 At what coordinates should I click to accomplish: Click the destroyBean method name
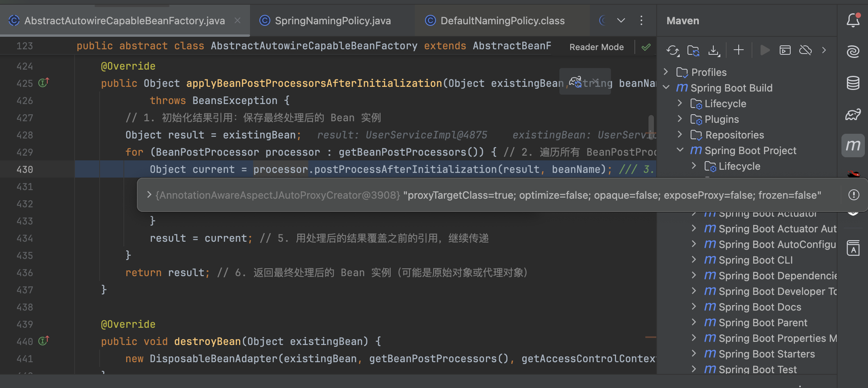[207, 341]
